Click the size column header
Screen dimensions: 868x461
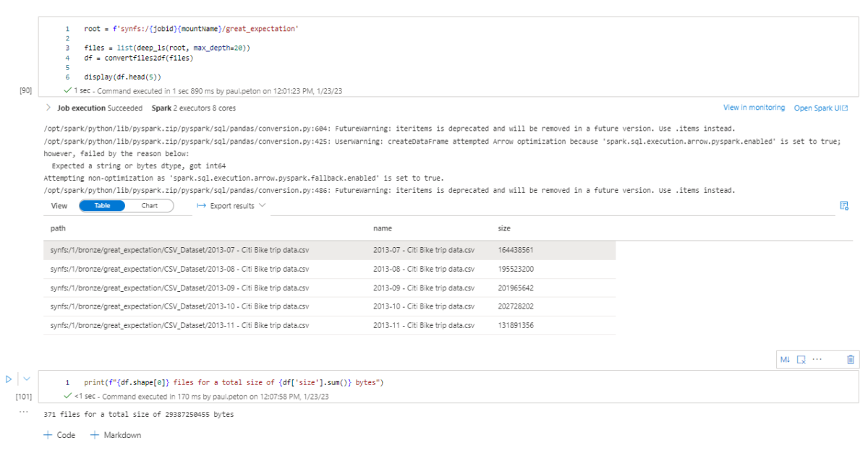coord(503,228)
